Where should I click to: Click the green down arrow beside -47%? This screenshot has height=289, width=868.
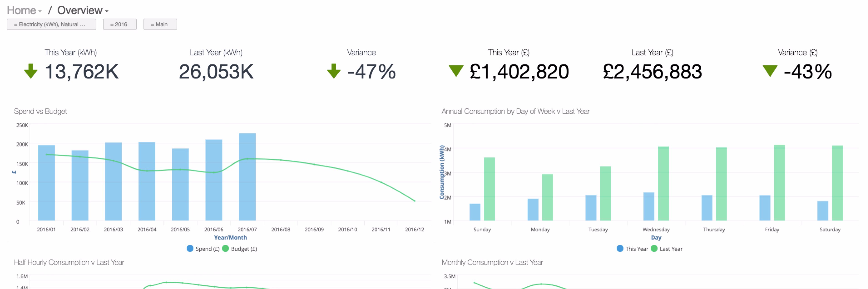[334, 71]
